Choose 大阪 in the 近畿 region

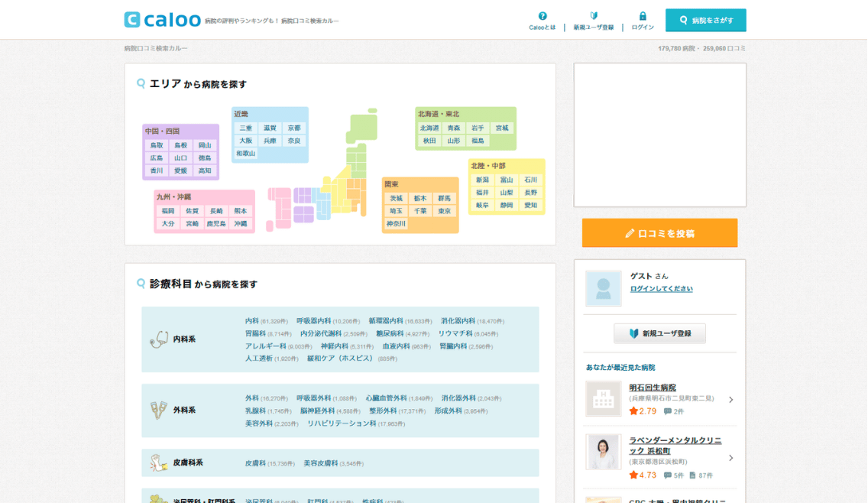point(245,141)
